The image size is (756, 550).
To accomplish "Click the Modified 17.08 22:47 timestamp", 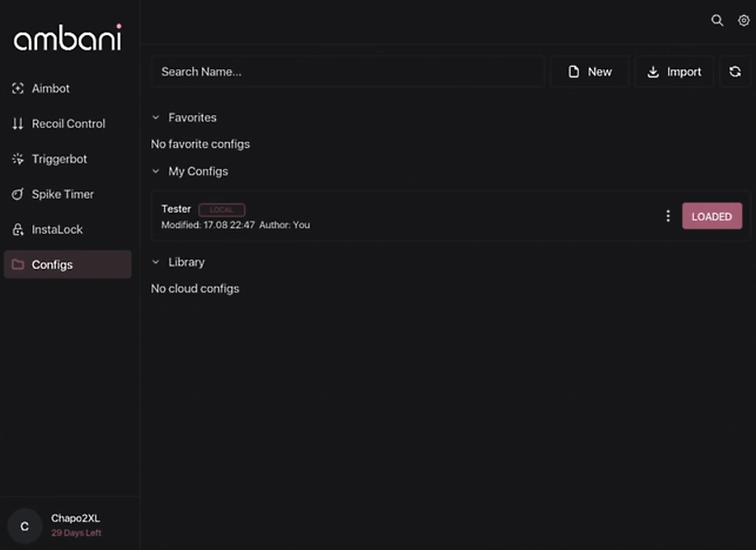I will click(208, 225).
